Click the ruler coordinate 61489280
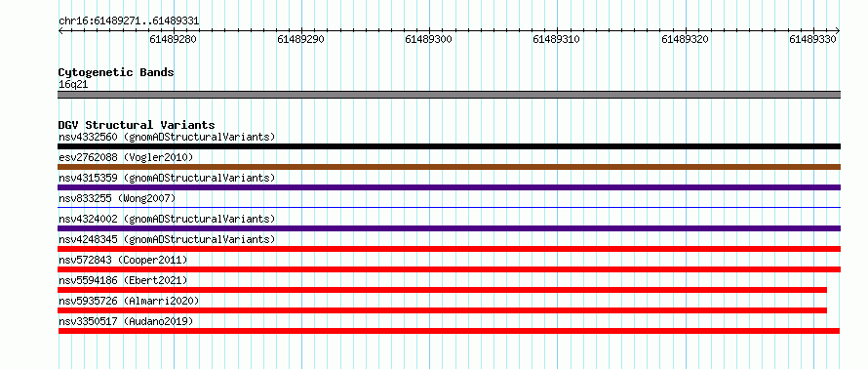This screenshot has height=369, width=868. (x=174, y=39)
